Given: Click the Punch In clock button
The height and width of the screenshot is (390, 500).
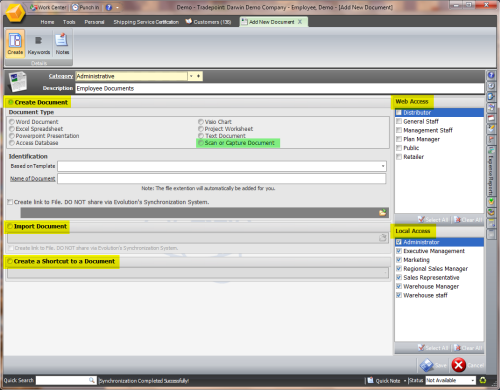Looking at the screenshot, I should [x=85, y=7].
